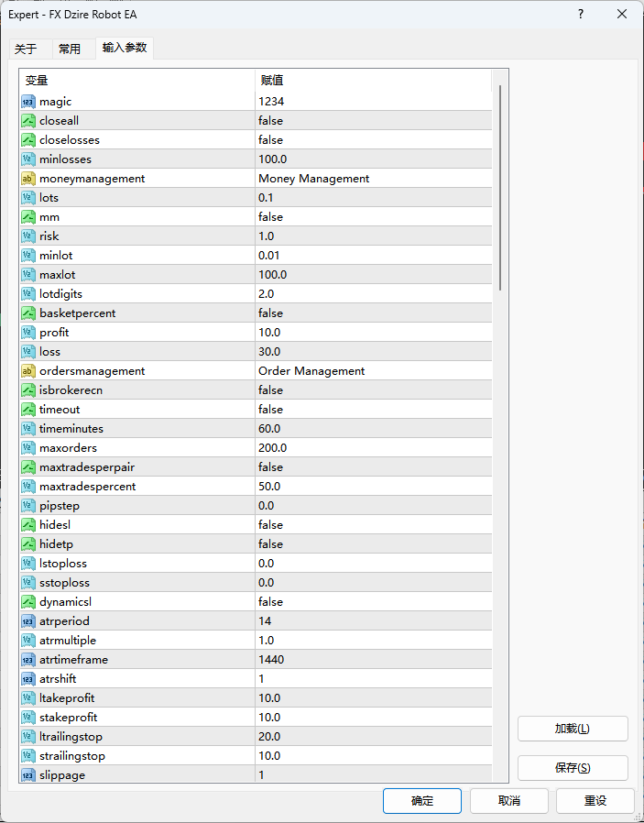Click the lstoploss variable name
The image size is (644, 823).
[63, 564]
